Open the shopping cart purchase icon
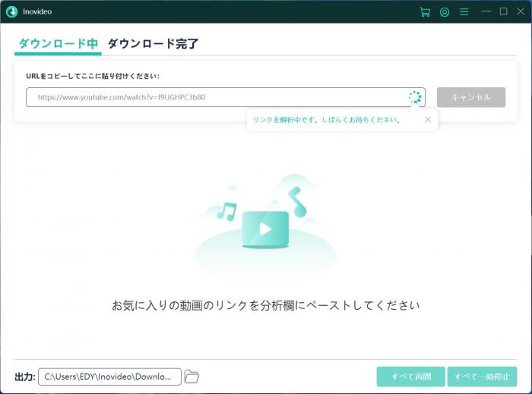This screenshot has height=394, width=532. pos(425,12)
